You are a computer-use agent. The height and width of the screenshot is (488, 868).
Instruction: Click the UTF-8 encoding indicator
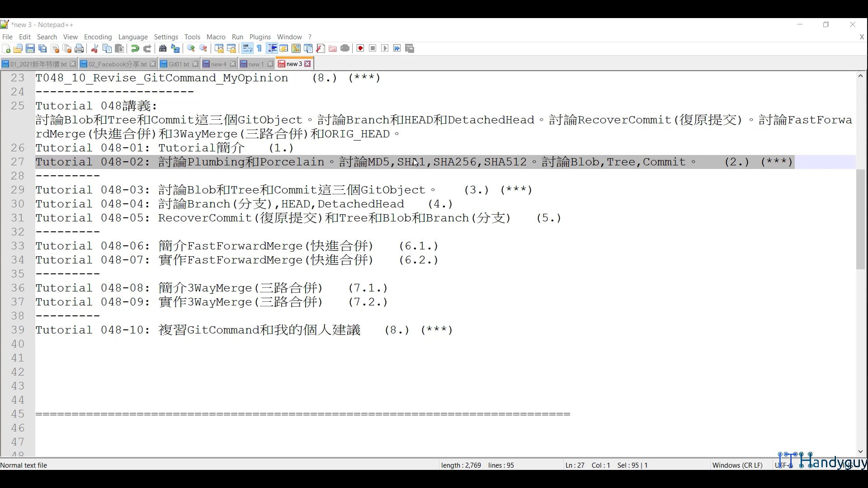pos(783,465)
